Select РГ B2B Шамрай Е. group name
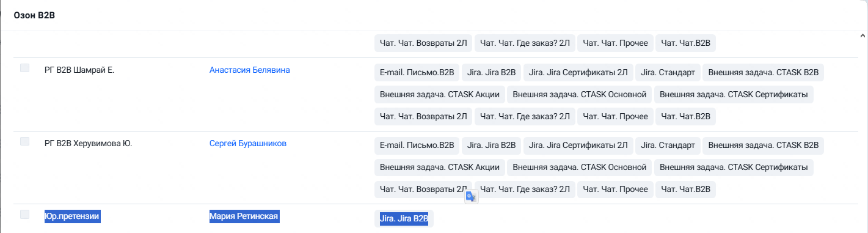868x233 pixels. (x=80, y=70)
